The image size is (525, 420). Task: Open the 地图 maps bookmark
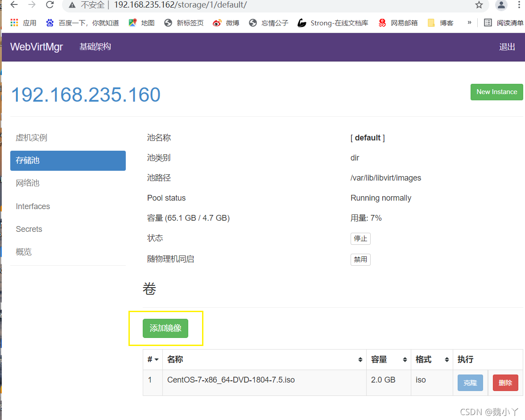pos(142,23)
